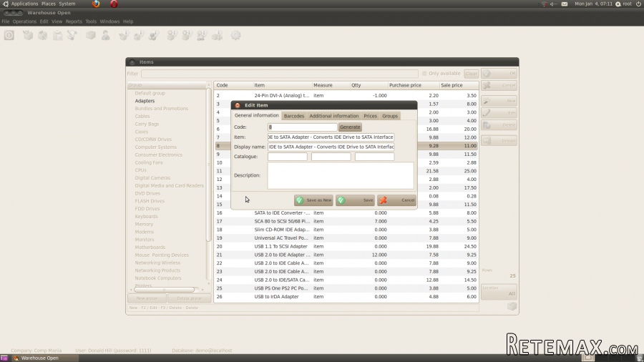The height and width of the screenshot is (362, 644).
Task: Click the box with green arrows toolbar icon
Action: click(x=43, y=35)
